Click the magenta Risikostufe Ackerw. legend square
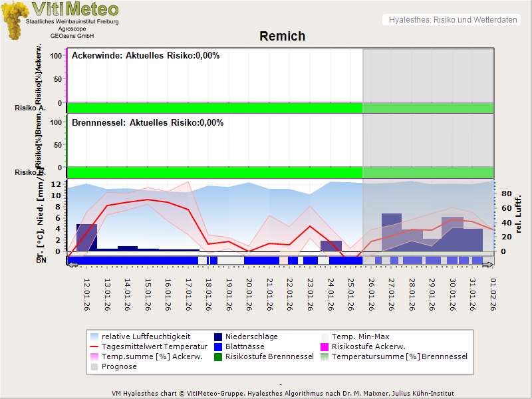The image size is (532, 399). (x=325, y=346)
